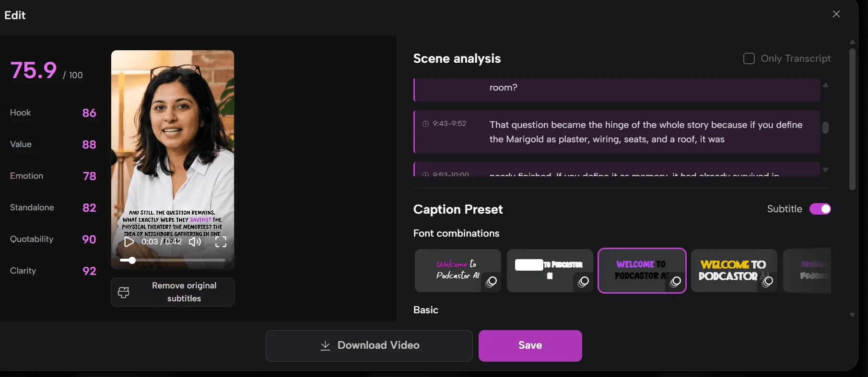Click the transcript list's up arrow
The width and height of the screenshot is (868, 377).
(825, 85)
